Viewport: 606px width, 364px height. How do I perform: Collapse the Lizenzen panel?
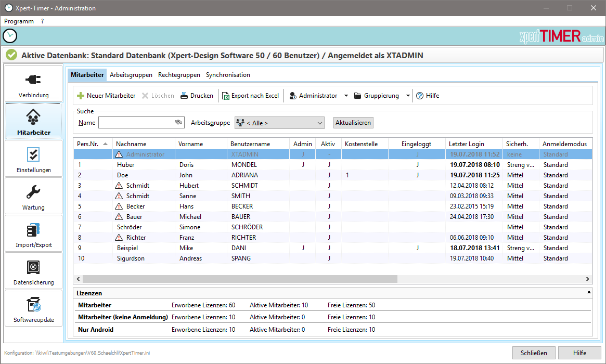[588, 293]
